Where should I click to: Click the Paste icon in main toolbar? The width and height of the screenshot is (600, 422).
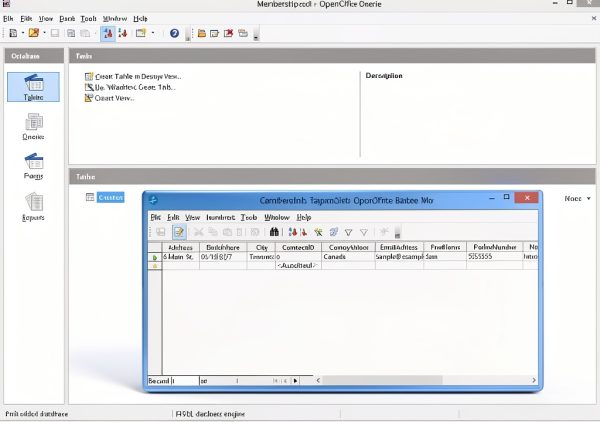point(85,33)
